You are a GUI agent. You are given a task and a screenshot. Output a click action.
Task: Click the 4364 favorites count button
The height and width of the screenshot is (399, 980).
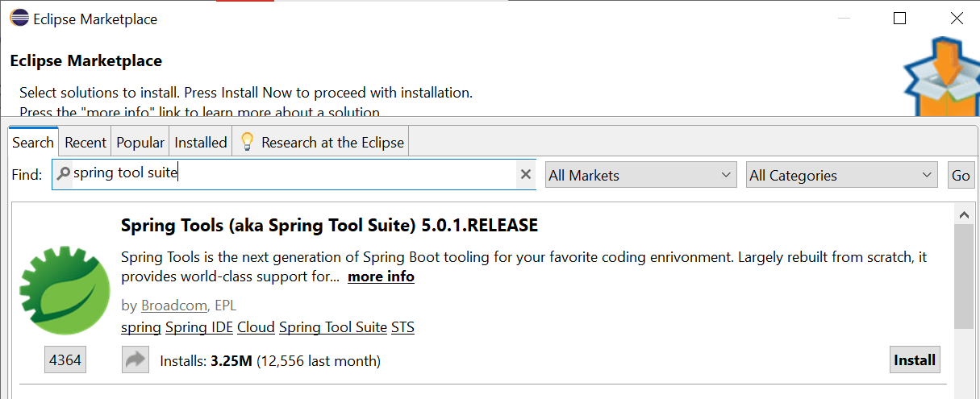point(65,360)
